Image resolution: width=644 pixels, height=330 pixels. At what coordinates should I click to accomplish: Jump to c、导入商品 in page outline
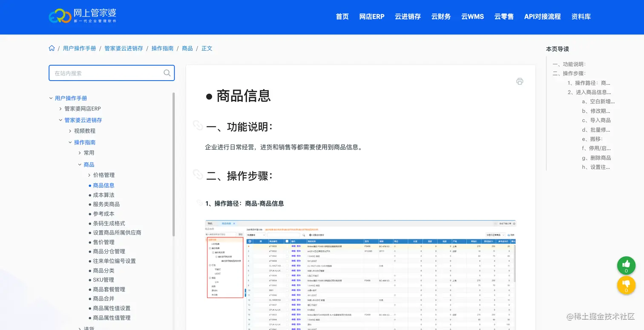click(x=596, y=120)
